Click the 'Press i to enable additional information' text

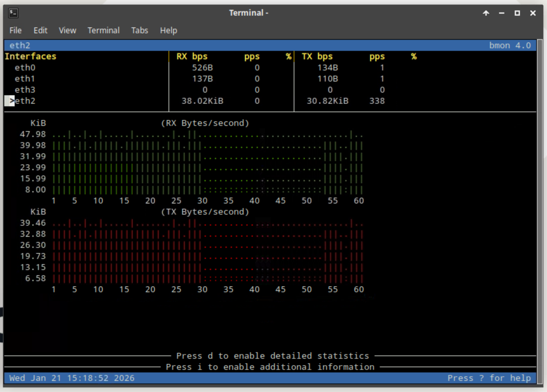[x=270, y=367]
